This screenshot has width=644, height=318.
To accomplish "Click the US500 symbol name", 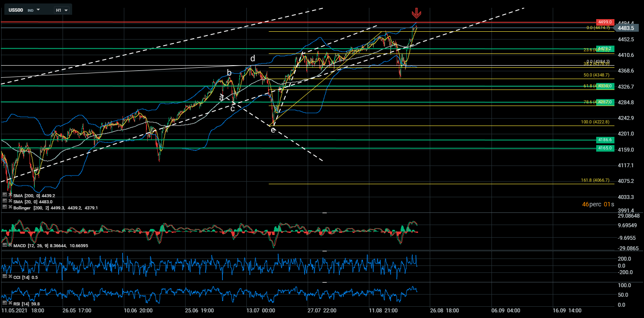I will pyautogui.click(x=17, y=10).
